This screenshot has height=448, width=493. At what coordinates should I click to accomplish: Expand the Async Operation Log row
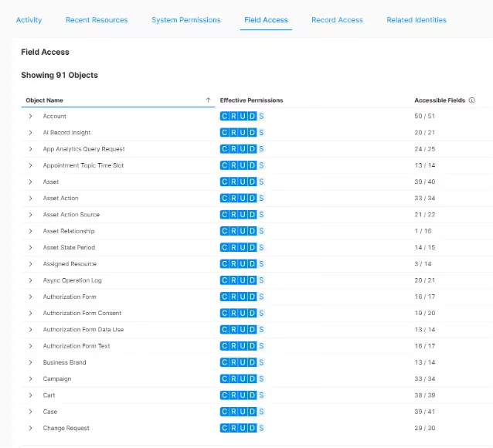coord(30,280)
